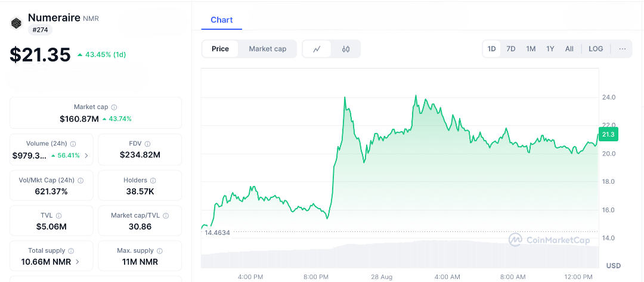The image size is (644, 282).
Task: Click Holders info icon
Action: [x=153, y=180]
